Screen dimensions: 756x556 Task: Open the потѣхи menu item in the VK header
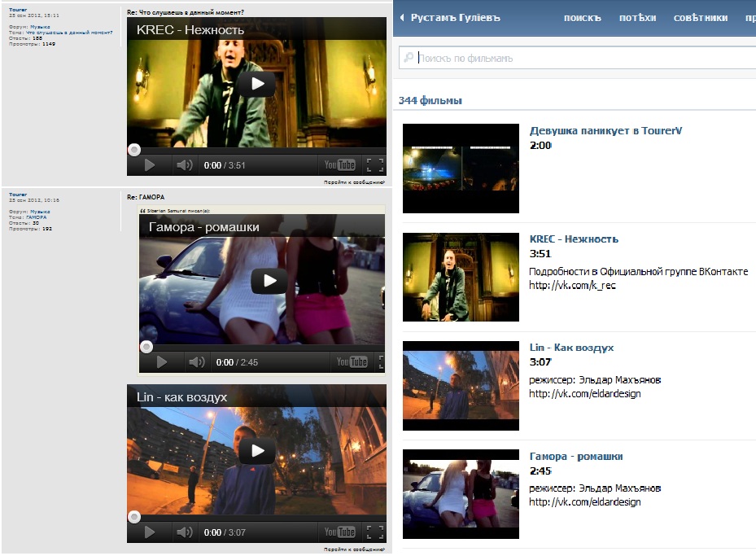coord(637,18)
